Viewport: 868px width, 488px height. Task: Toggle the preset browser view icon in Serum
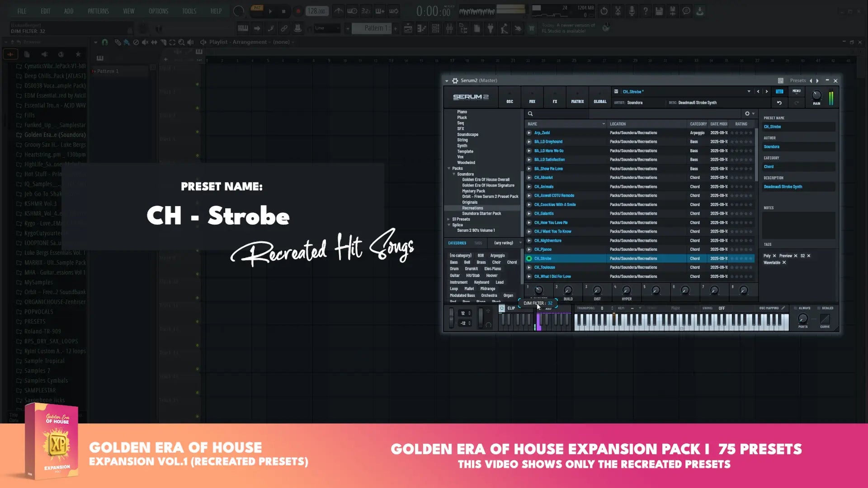click(x=779, y=91)
